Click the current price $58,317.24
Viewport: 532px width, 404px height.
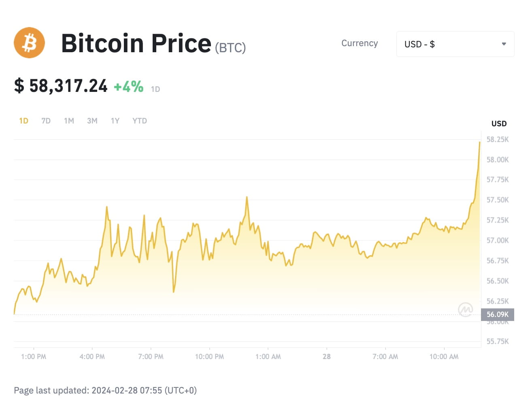[61, 85]
